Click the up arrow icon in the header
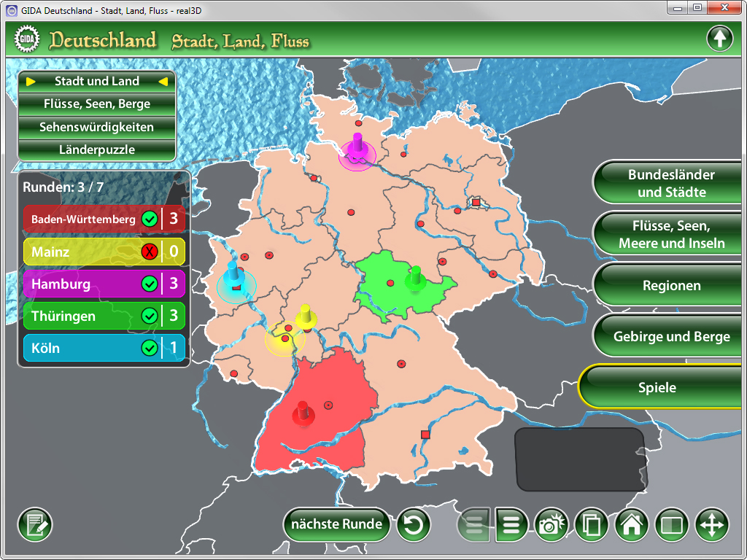Viewport: 747px width, 560px height. point(719,38)
